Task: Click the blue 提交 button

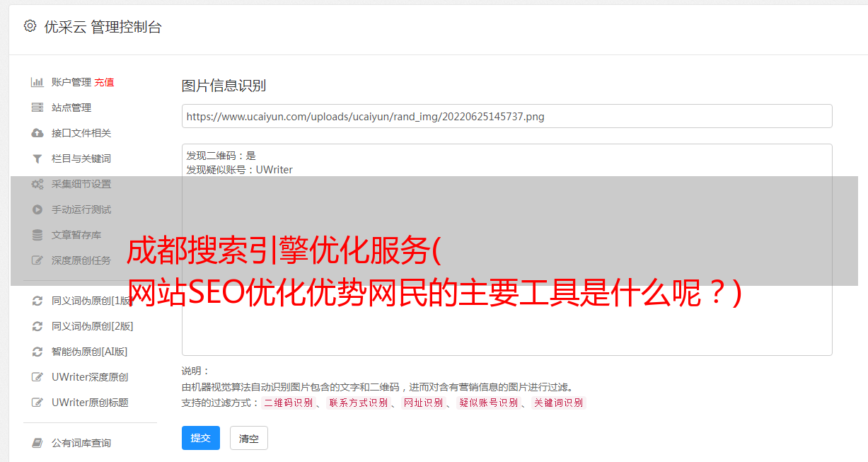Action: pos(201,438)
